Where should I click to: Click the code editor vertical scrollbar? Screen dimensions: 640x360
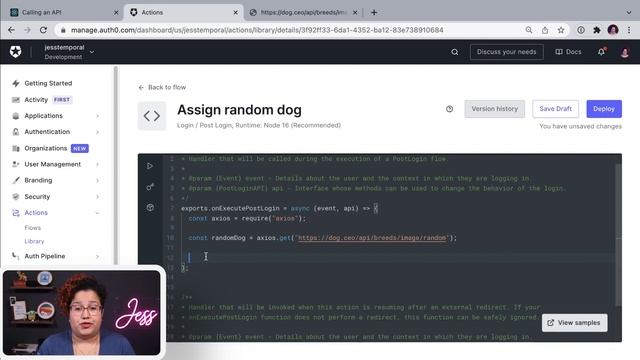(618, 235)
